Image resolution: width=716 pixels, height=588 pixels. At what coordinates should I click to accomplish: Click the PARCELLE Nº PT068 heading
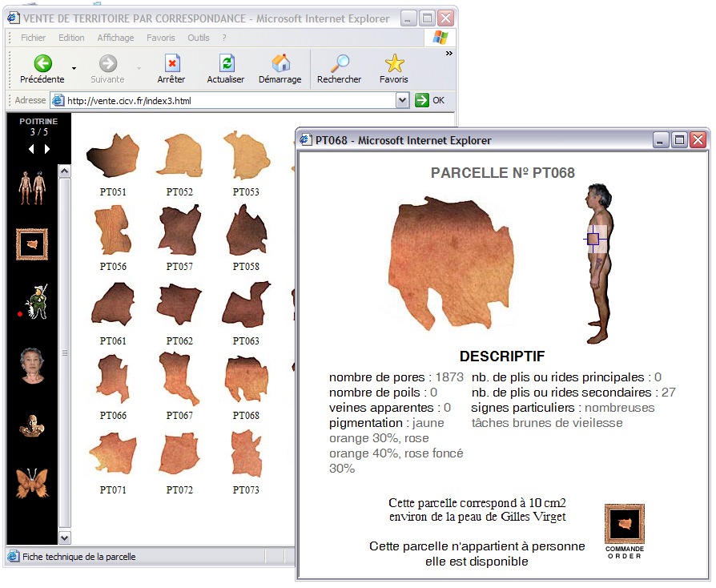503,173
